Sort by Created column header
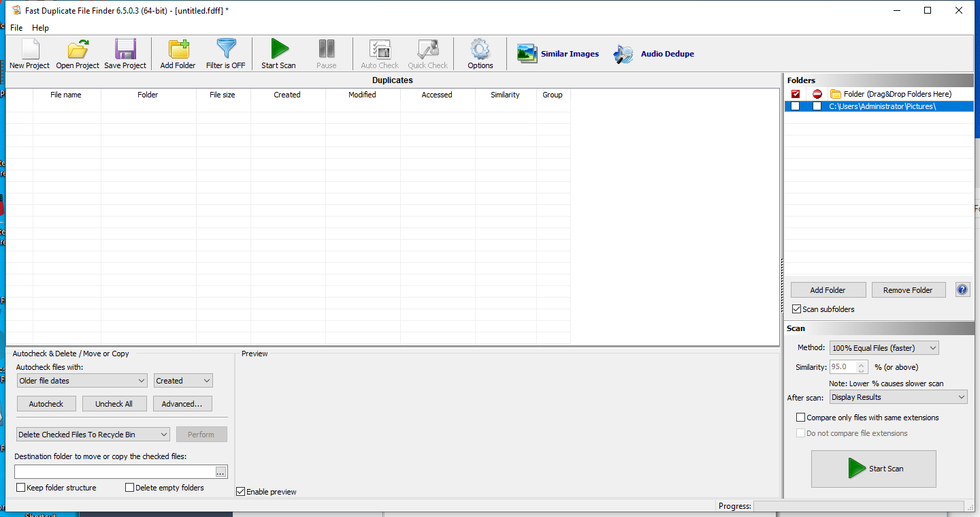 [x=288, y=95]
